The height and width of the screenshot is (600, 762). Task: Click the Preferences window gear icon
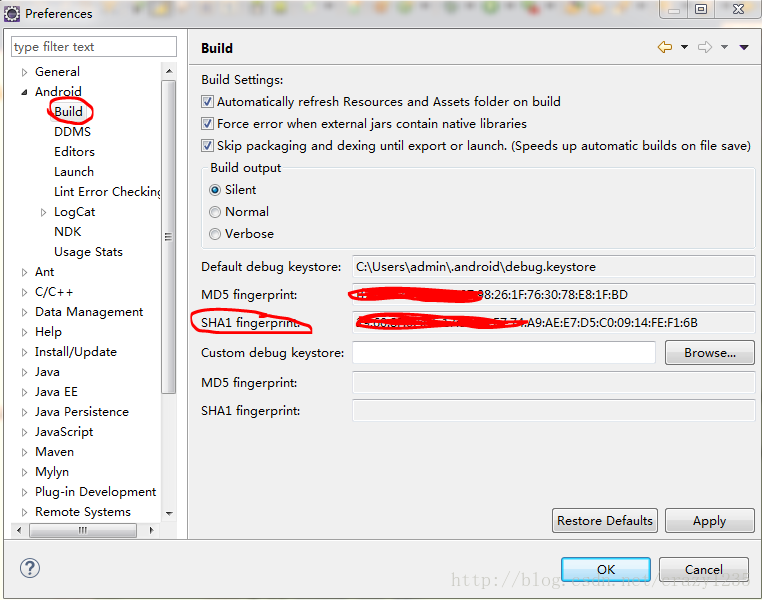pyautogui.click(x=12, y=14)
